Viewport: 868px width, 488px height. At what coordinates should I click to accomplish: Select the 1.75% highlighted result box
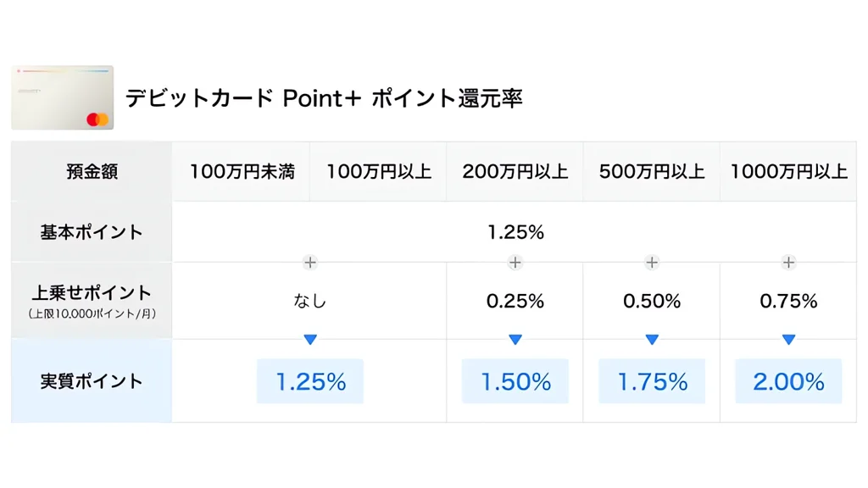[652, 381]
